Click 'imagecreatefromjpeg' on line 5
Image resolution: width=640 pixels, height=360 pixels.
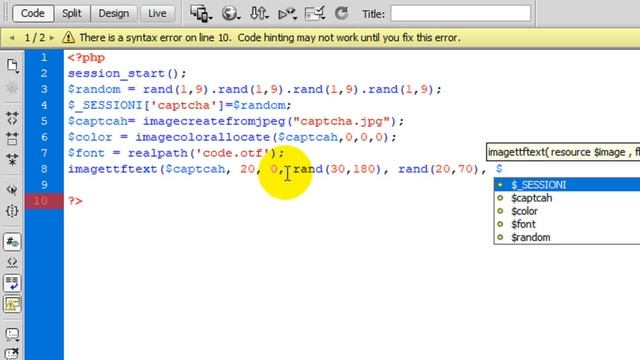pyautogui.click(x=214, y=121)
